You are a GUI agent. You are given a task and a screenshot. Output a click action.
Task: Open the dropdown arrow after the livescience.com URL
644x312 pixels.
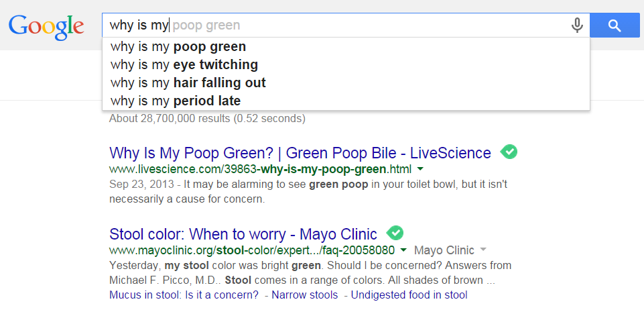[420, 168]
